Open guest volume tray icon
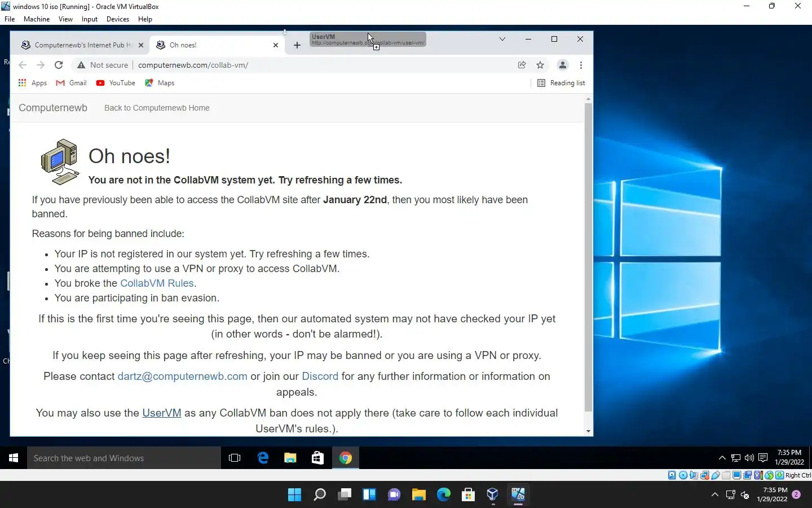 pos(749,458)
